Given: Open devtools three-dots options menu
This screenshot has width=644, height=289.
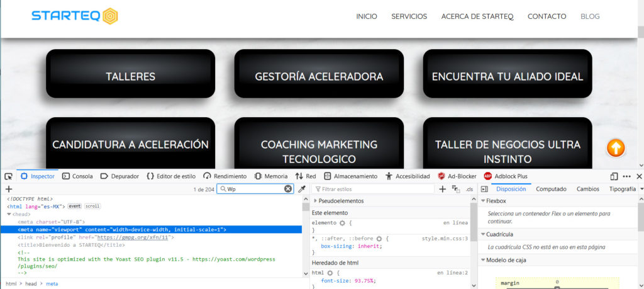Looking at the screenshot, I should [x=626, y=176].
